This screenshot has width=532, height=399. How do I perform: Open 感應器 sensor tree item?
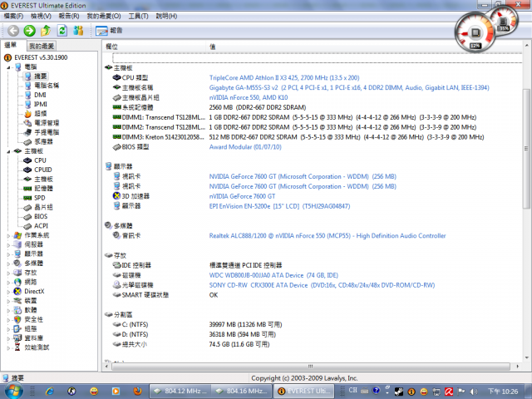(43, 141)
